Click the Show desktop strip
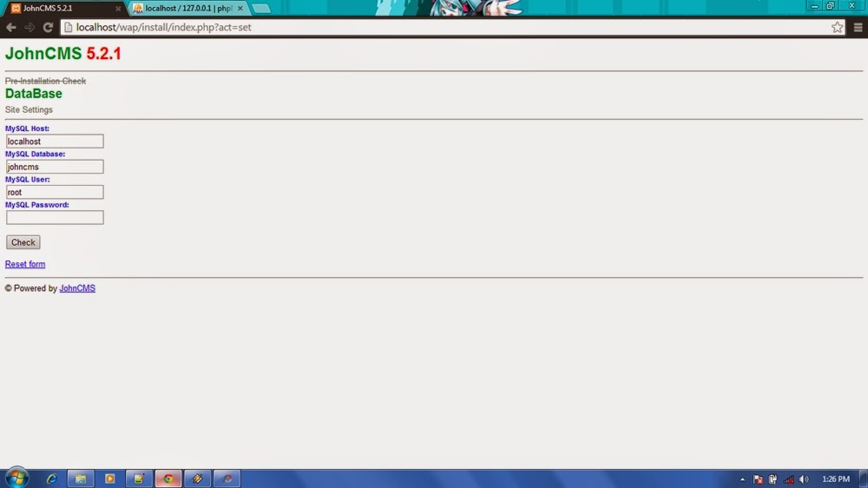The width and height of the screenshot is (868, 488). (x=864, y=478)
